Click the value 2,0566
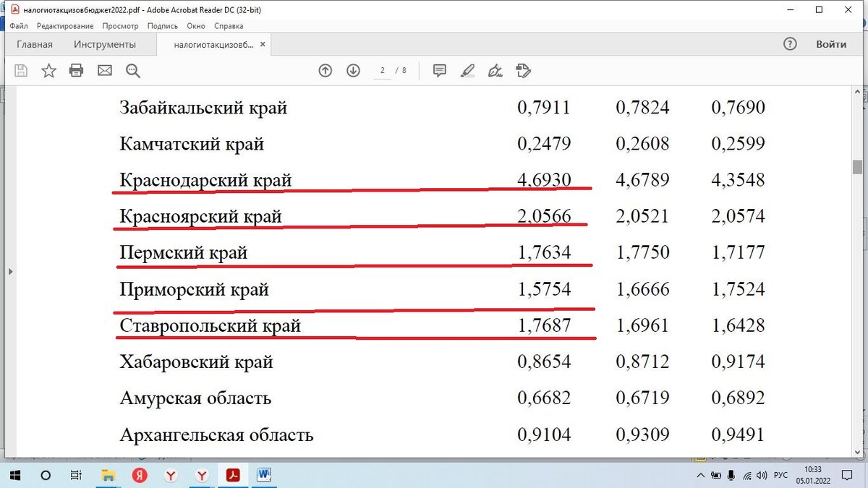This screenshot has width=868, height=488. (544, 216)
